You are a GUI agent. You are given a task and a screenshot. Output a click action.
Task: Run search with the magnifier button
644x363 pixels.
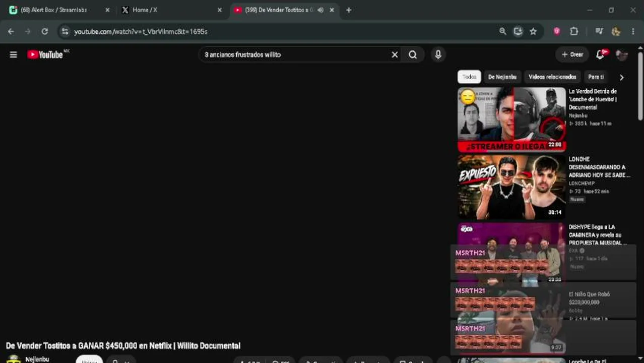[413, 54]
